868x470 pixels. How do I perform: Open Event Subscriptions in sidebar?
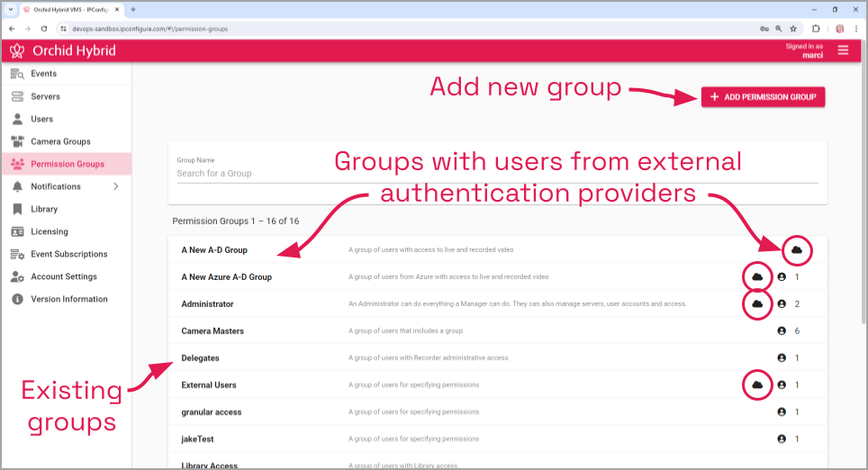click(x=67, y=254)
